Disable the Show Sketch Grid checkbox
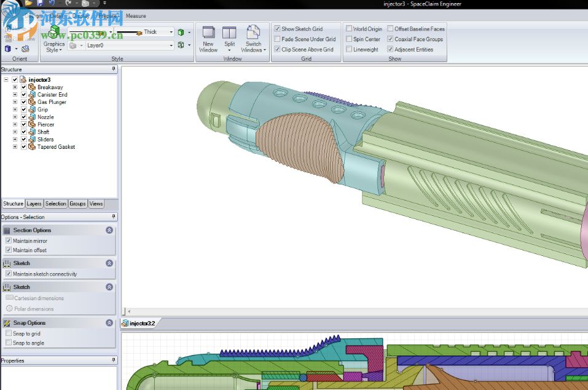Viewport: 588px width, 390px height. (x=277, y=29)
